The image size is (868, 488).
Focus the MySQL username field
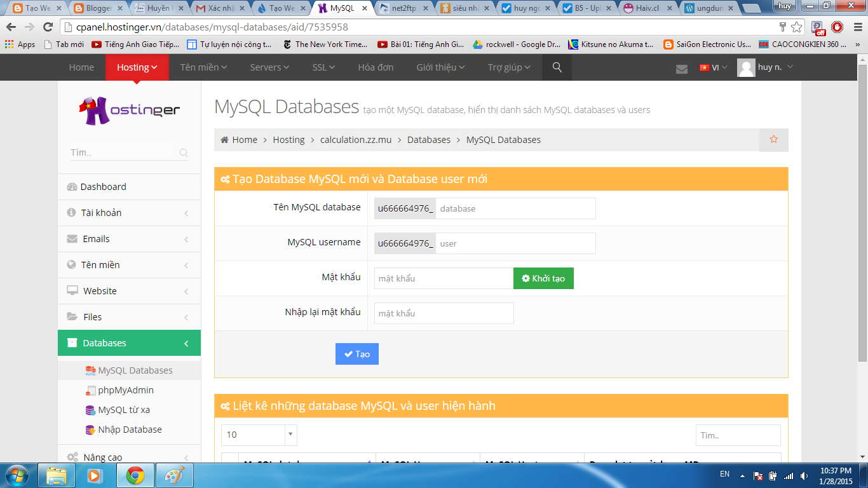click(x=515, y=243)
